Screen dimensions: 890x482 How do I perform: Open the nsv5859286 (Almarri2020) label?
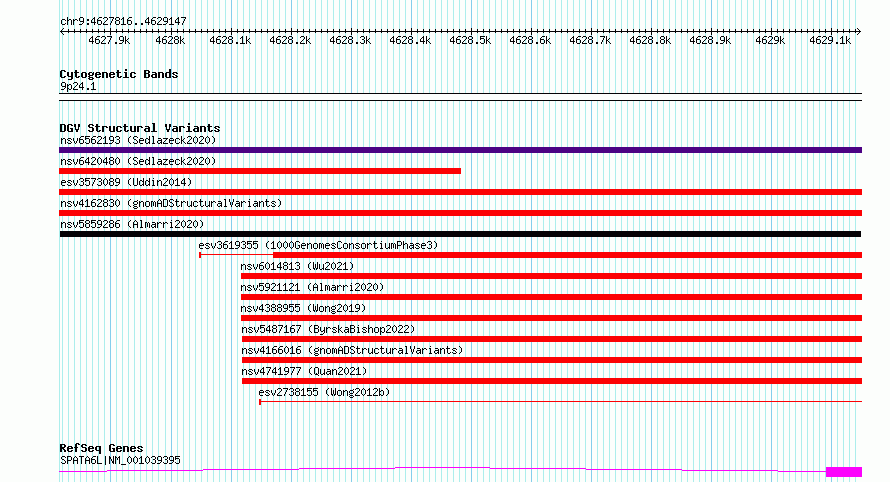click(x=132, y=224)
